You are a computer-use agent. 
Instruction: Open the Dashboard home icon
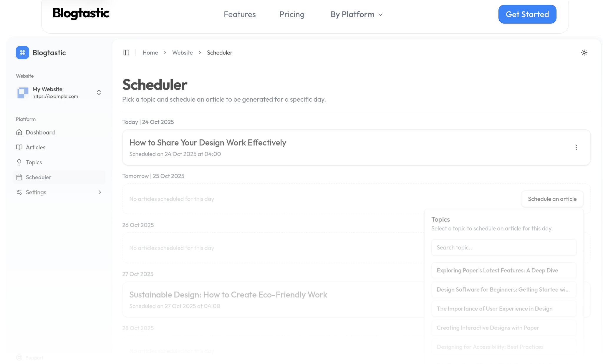(19, 133)
